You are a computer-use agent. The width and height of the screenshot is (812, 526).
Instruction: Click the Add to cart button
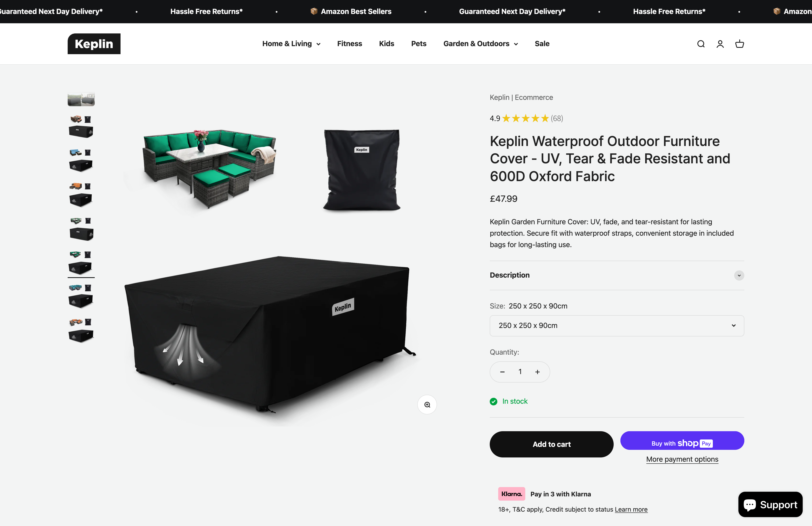(551, 444)
